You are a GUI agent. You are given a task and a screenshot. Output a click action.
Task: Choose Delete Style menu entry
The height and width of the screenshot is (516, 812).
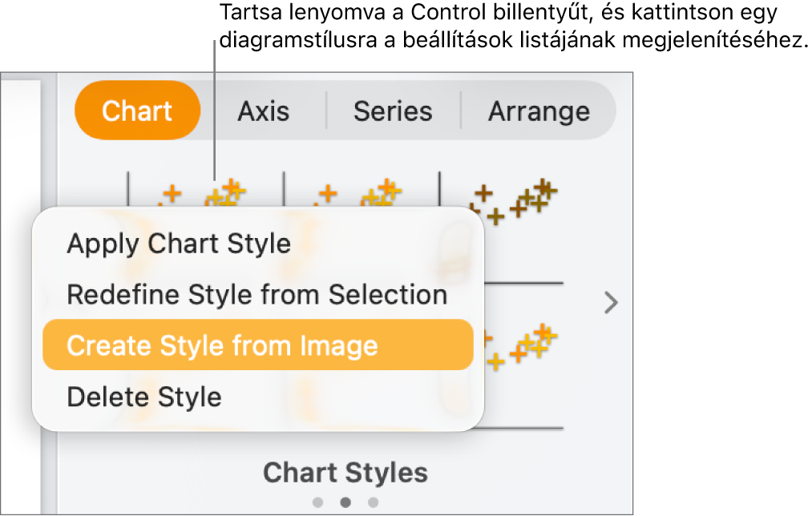(144, 397)
